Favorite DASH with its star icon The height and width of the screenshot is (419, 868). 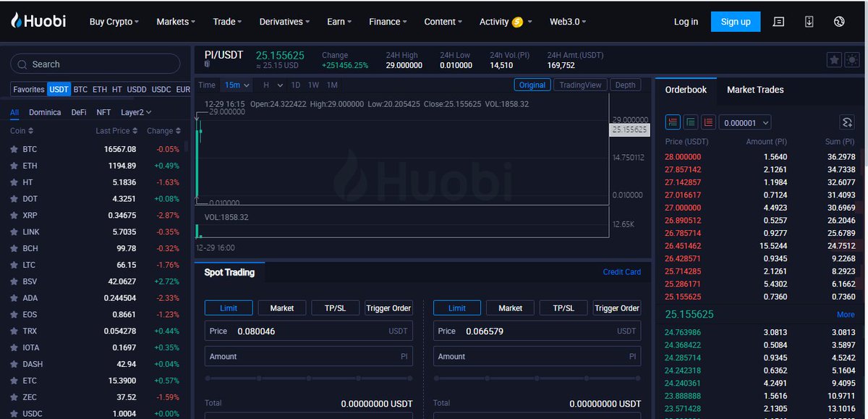(x=14, y=364)
